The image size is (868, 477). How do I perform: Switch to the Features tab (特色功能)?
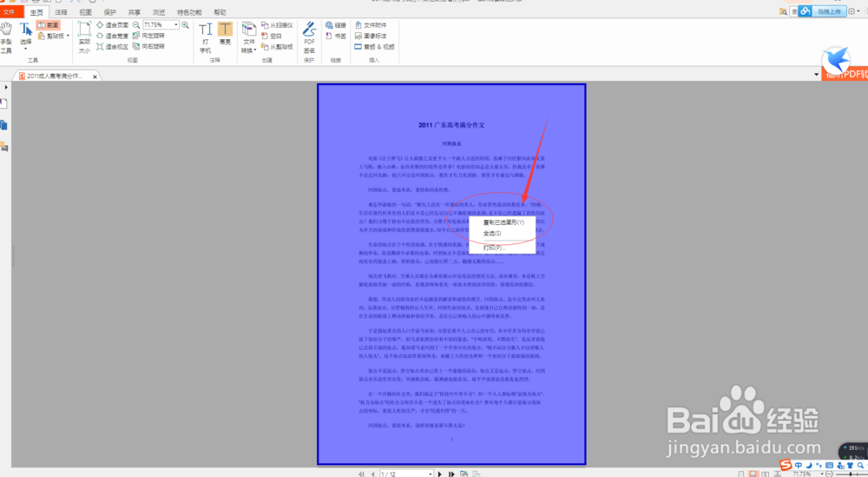(189, 12)
